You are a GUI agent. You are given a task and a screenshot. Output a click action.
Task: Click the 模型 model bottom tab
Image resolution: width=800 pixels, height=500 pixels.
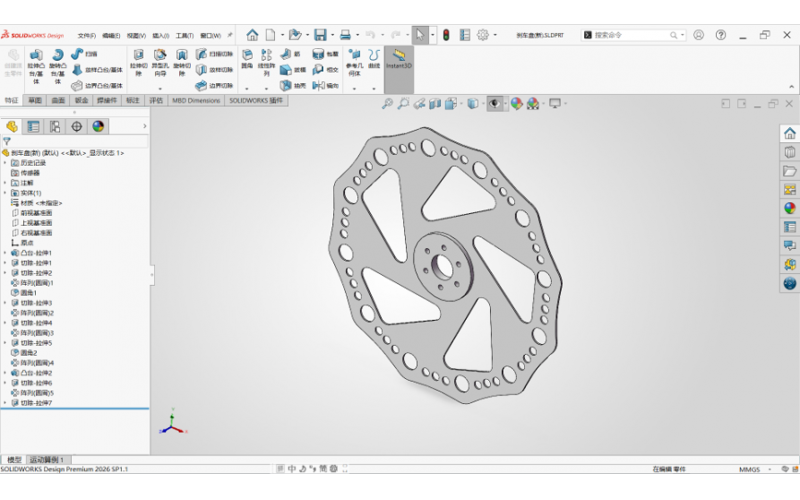click(14, 460)
